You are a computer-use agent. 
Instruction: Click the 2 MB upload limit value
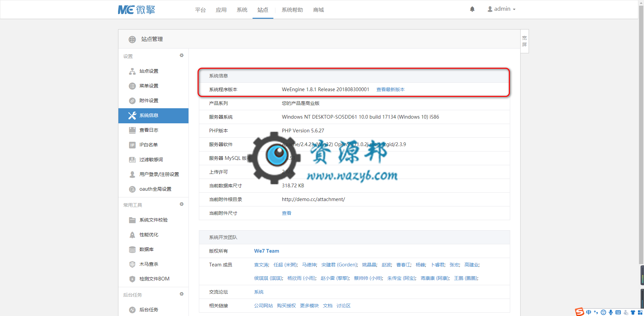coord(288,172)
